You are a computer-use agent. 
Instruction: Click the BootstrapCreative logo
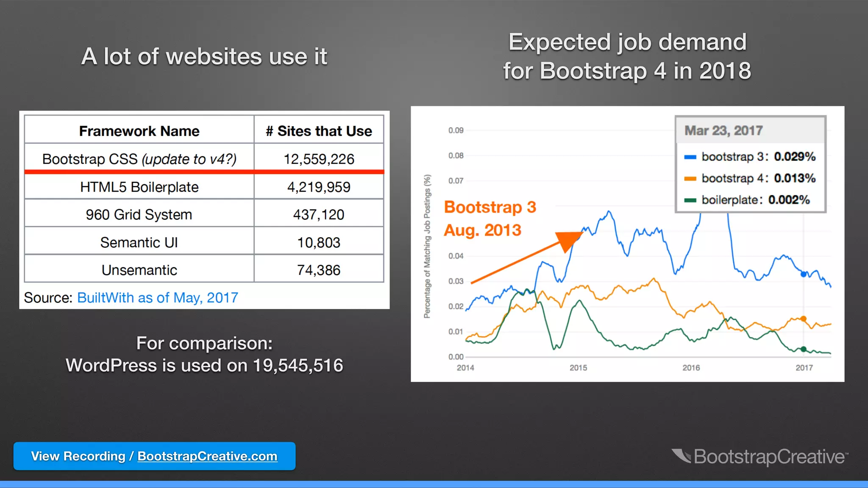[x=759, y=457]
